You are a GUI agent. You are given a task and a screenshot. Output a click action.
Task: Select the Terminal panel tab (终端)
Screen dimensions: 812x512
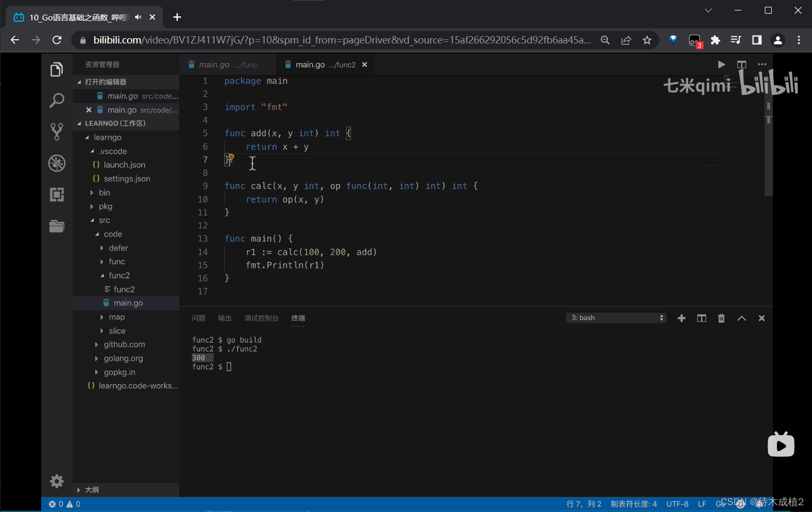[x=298, y=318]
